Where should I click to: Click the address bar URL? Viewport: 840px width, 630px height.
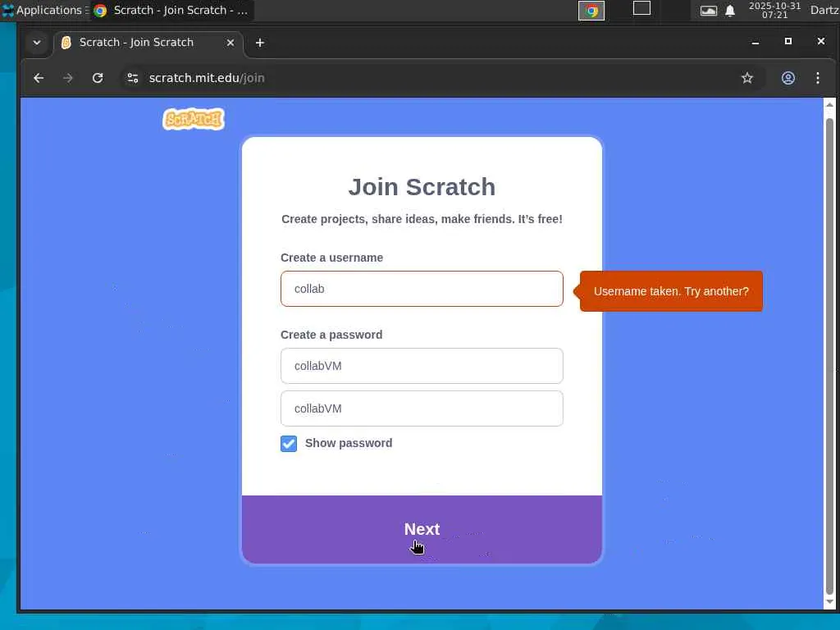tap(207, 78)
